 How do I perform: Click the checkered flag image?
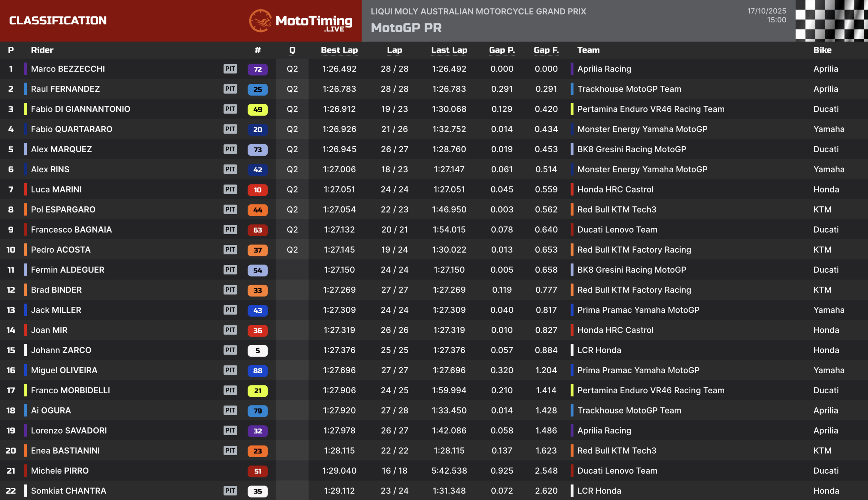point(831,21)
